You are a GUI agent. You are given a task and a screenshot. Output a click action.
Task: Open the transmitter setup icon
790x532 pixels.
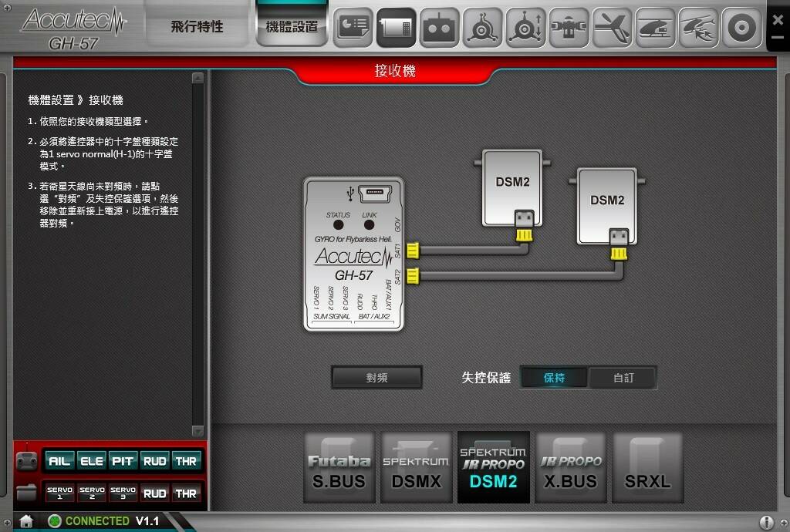click(x=439, y=28)
